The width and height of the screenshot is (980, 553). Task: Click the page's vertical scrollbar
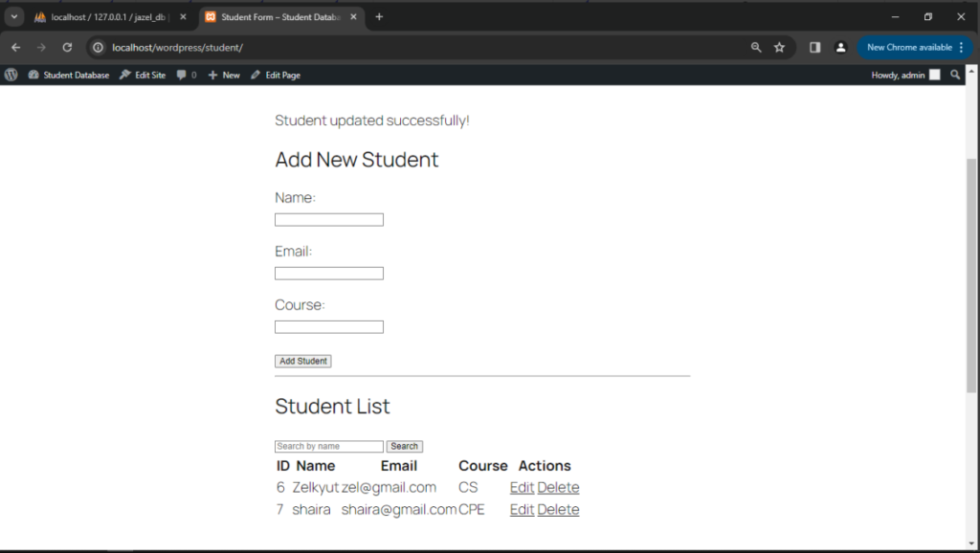pos(972,277)
